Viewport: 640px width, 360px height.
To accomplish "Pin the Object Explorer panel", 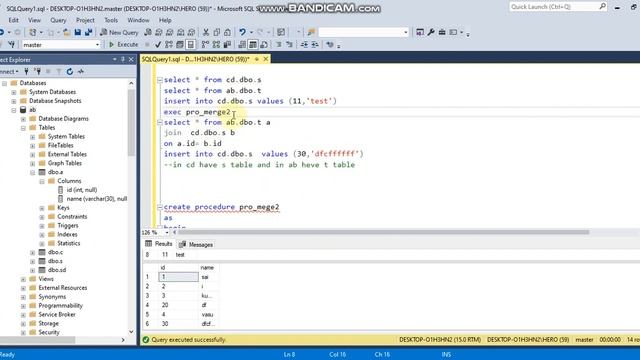I will (x=123, y=60).
